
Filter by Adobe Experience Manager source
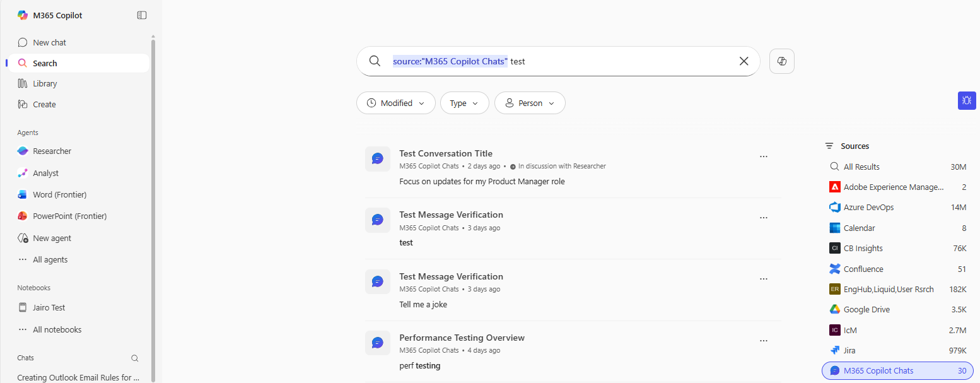click(897, 187)
